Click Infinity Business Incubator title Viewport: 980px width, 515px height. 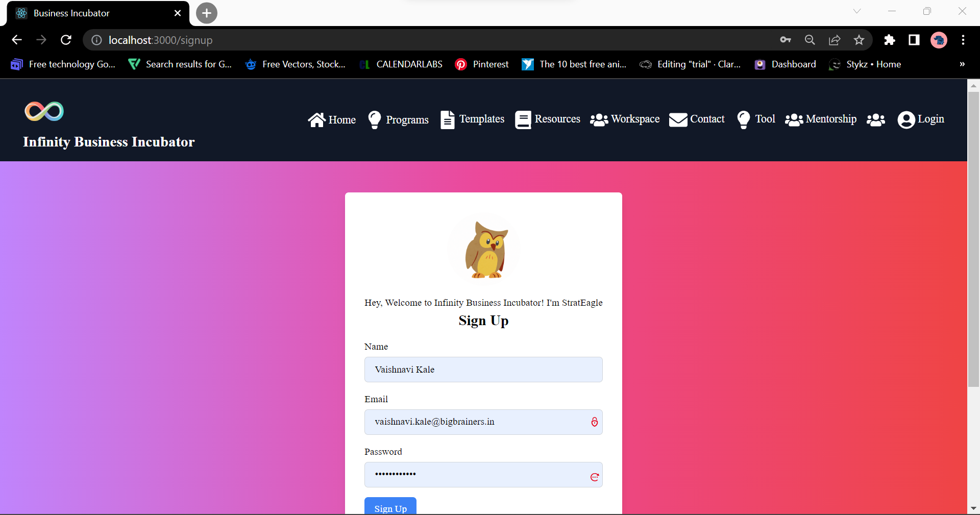click(x=109, y=142)
